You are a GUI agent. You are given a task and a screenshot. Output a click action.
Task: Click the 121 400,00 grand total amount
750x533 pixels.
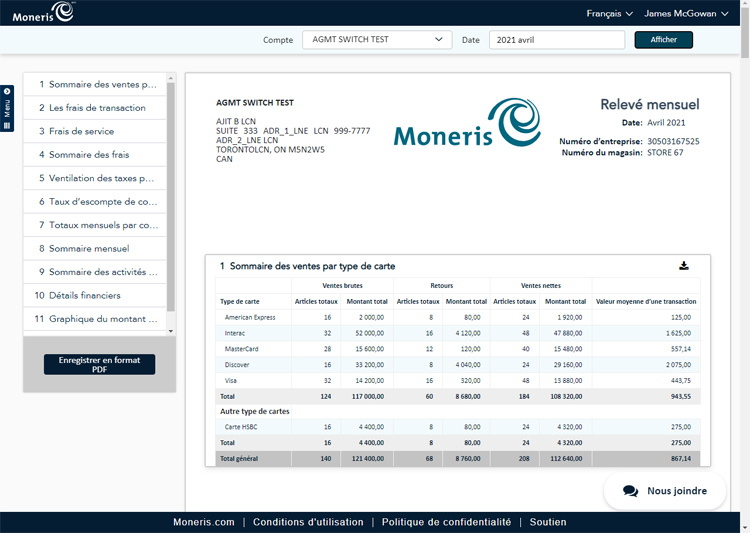point(368,458)
